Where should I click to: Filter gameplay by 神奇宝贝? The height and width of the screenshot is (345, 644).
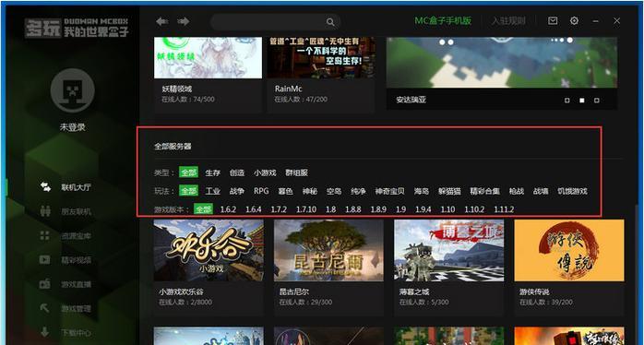pos(389,191)
